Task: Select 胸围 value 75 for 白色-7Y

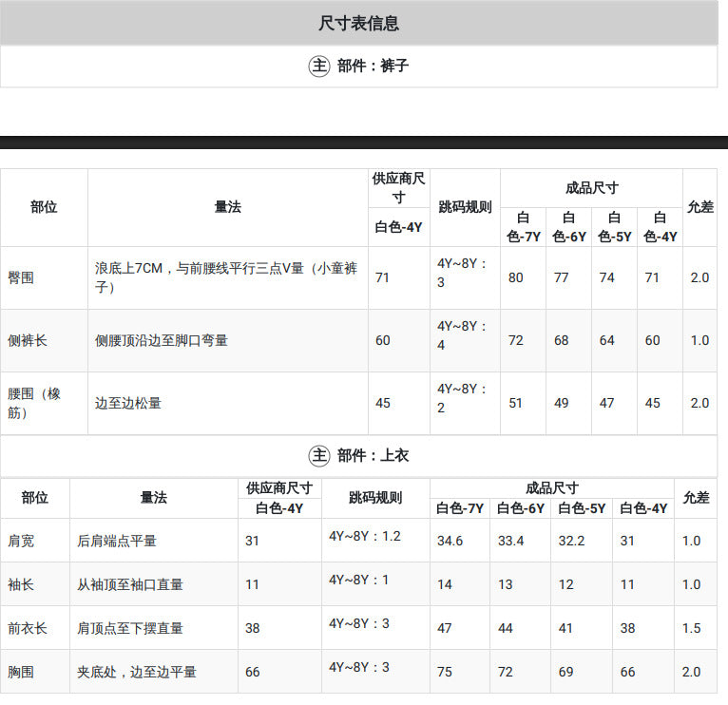Action: pyautogui.click(x=445, y=672)
